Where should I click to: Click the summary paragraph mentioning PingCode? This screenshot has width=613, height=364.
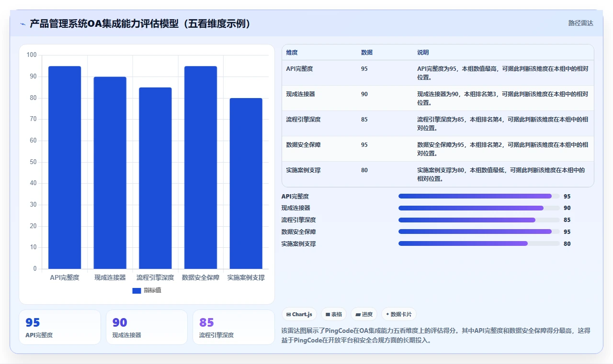pyautogui.click(x=436, y=335)
